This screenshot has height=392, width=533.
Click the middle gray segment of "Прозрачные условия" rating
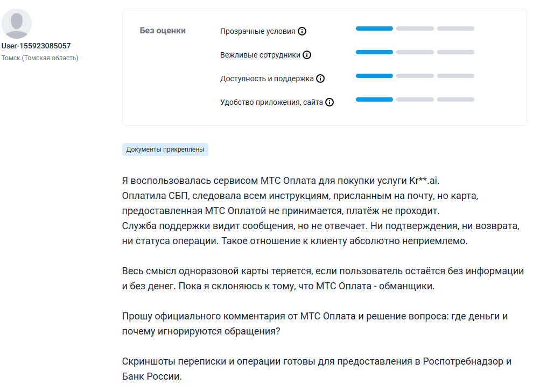pos(415,28)
